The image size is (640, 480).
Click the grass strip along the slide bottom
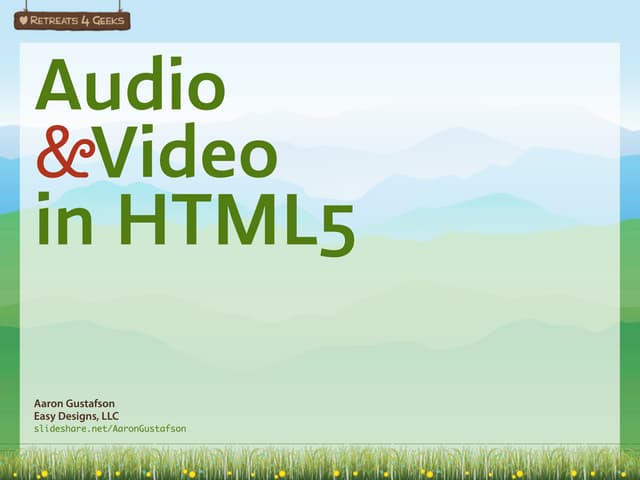click(320, 464)
